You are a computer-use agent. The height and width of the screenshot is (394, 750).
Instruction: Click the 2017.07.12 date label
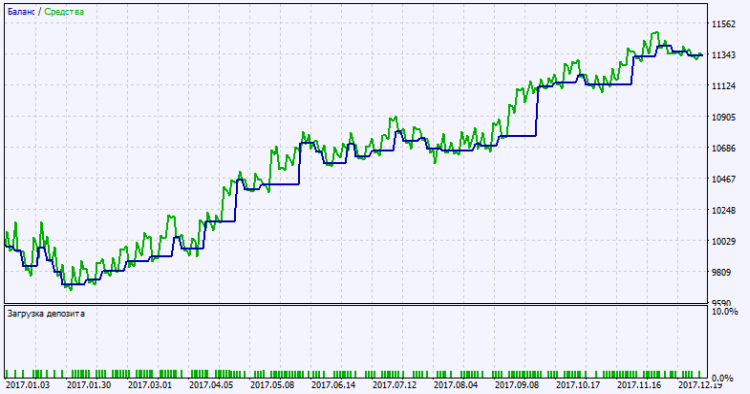[395, 385]
